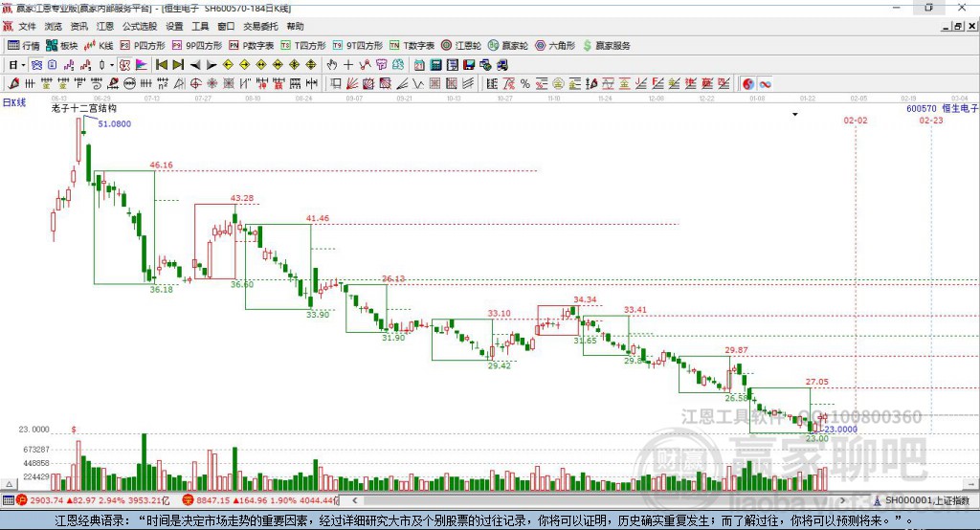Click the yellow diamond left-right arrows icon
The image size is (980, 530).
pos(261,64)
